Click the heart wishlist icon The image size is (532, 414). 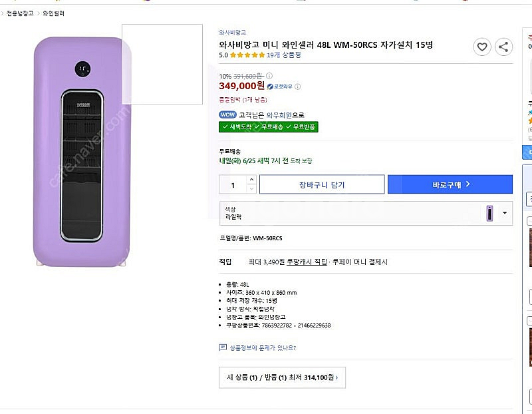(482, 47)
